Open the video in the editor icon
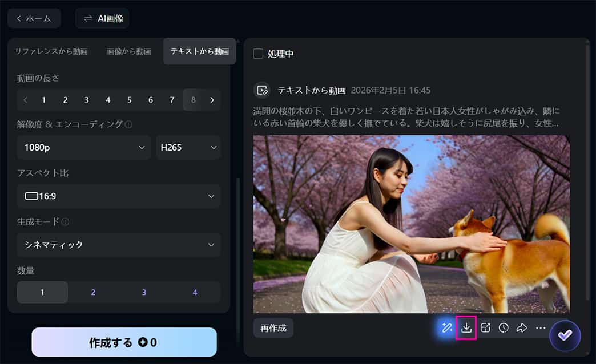The width and height of the screenshot is (596, 364). 485,327
